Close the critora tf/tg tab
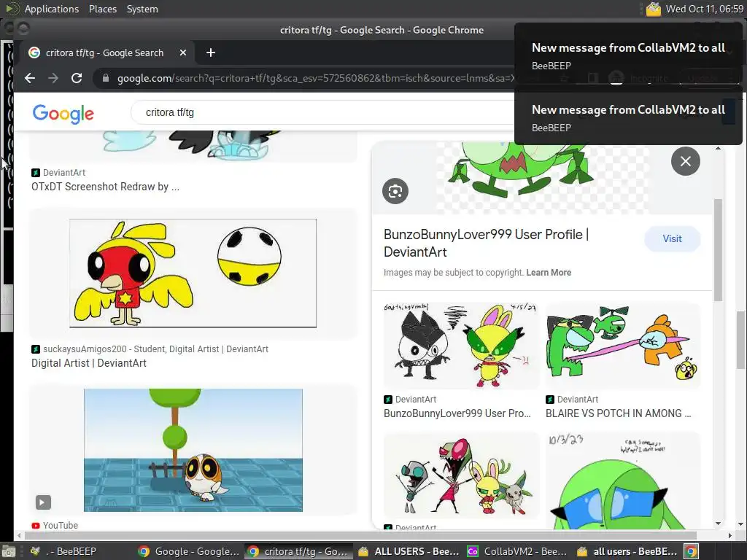Screen dimensions: 747x560 tap(183, 52)
